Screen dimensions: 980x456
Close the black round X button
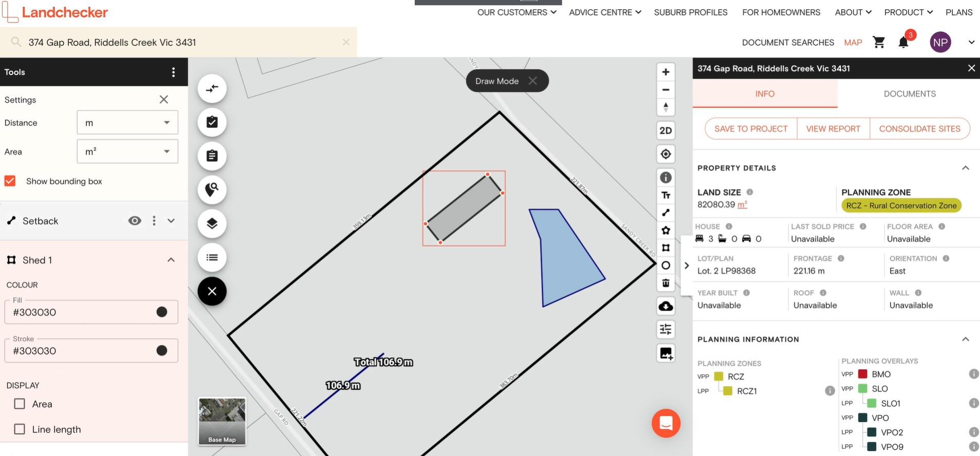click(212, 291)
